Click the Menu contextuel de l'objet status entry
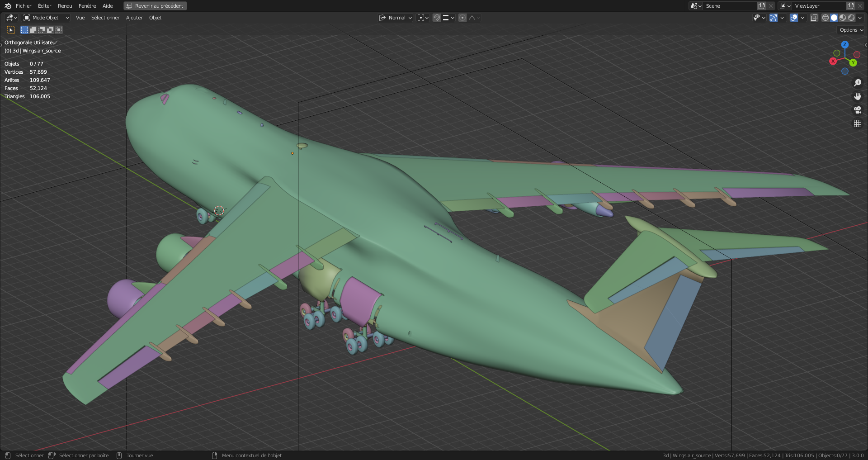Screen dimensions: 868x460 pyautogui.click(x=252, y=455)
